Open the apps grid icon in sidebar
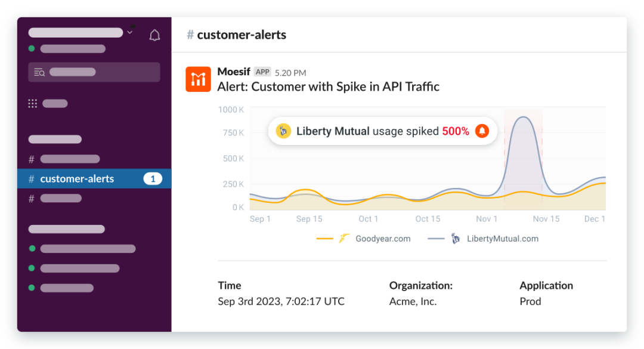The width and height of the screenshot is (644, 349). [32, 104]
